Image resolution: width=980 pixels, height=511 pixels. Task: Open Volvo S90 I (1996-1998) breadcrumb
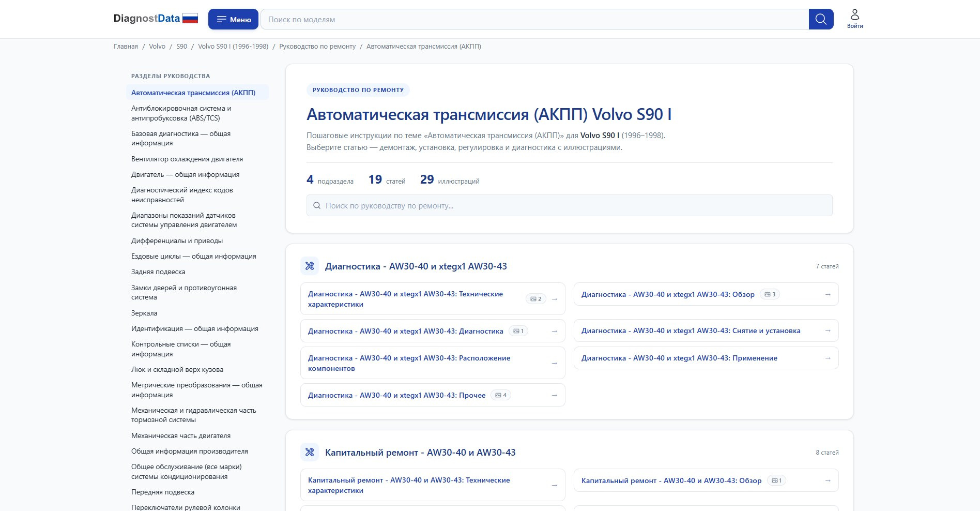point(233,47)
